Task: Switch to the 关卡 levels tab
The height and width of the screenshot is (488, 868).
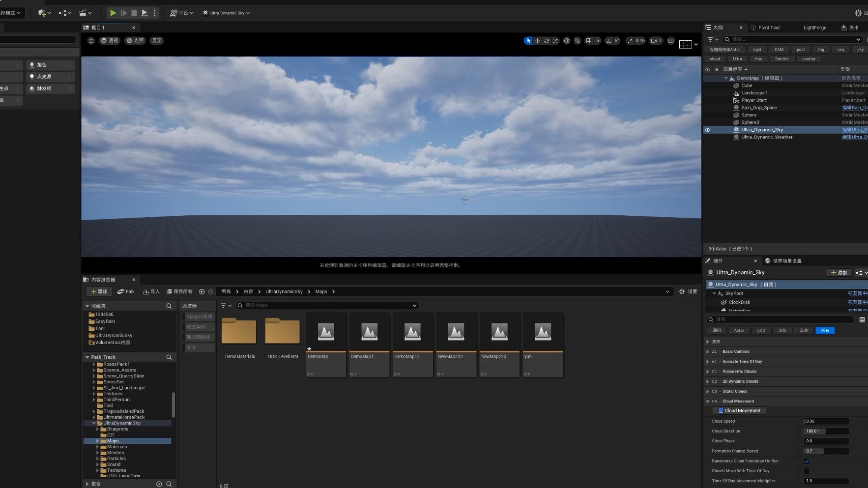Action: coord(850,28)
